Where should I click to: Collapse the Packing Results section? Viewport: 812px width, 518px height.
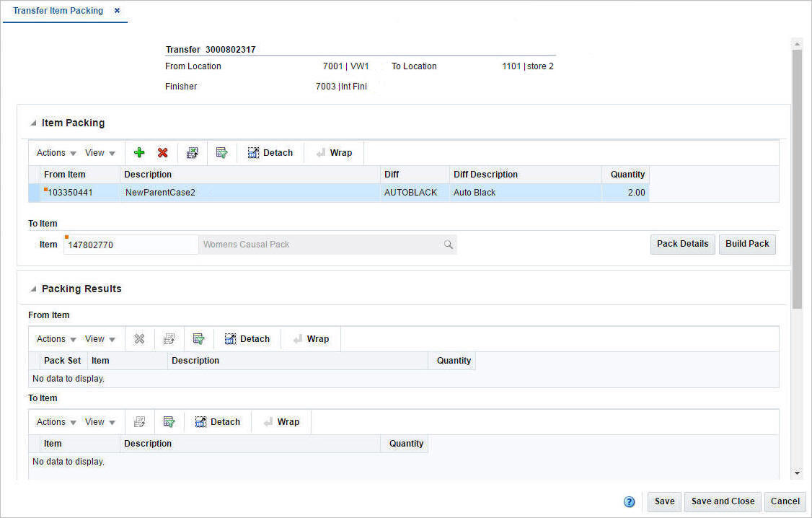click(x=33, y=289)
